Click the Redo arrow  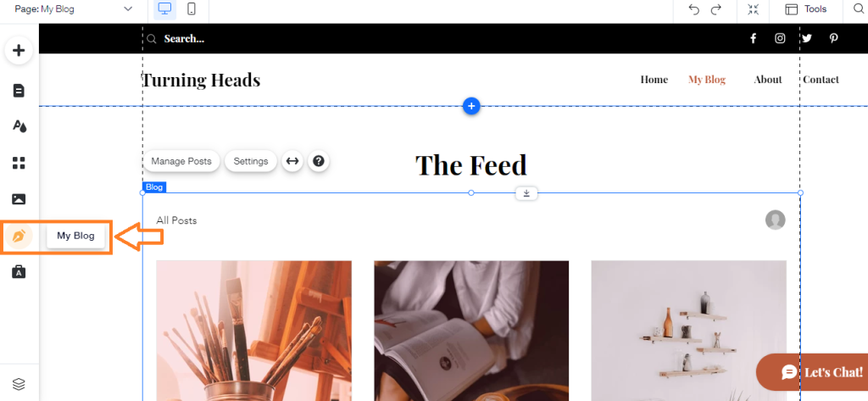click(716, 8)
